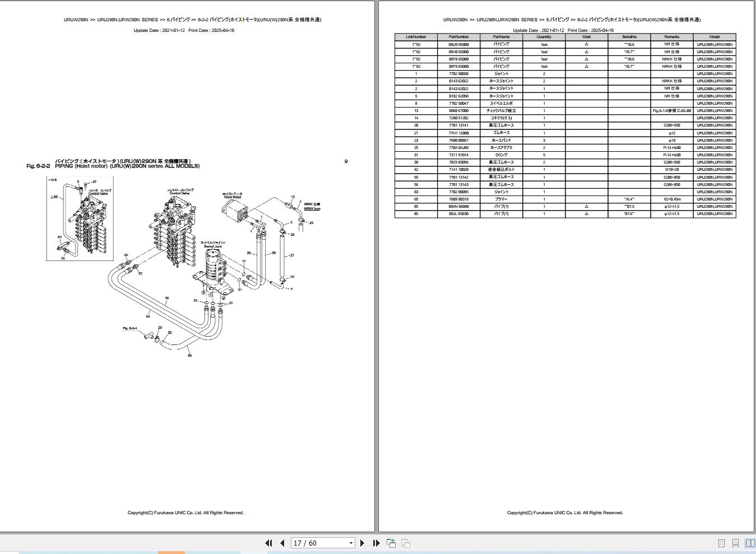Select part number 7702 90038

pos(458,74)
